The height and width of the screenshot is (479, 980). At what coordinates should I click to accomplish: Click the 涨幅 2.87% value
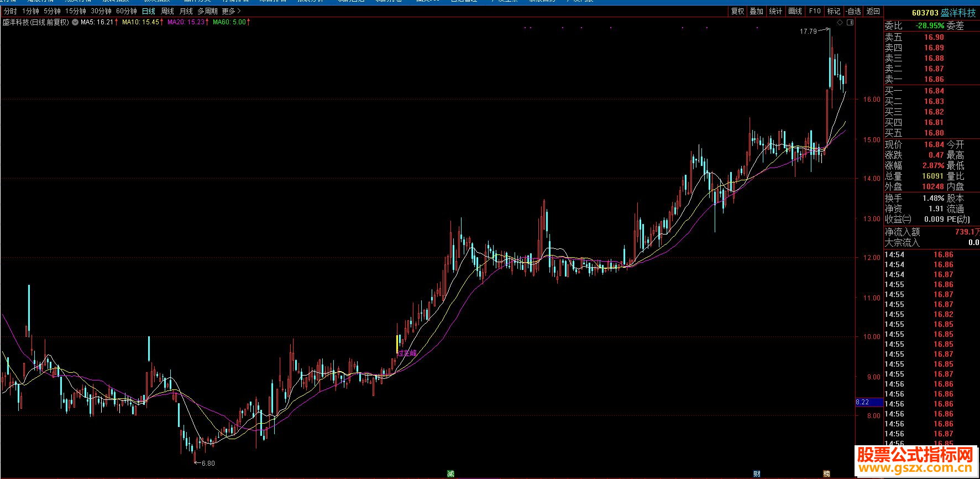[933, 165]
